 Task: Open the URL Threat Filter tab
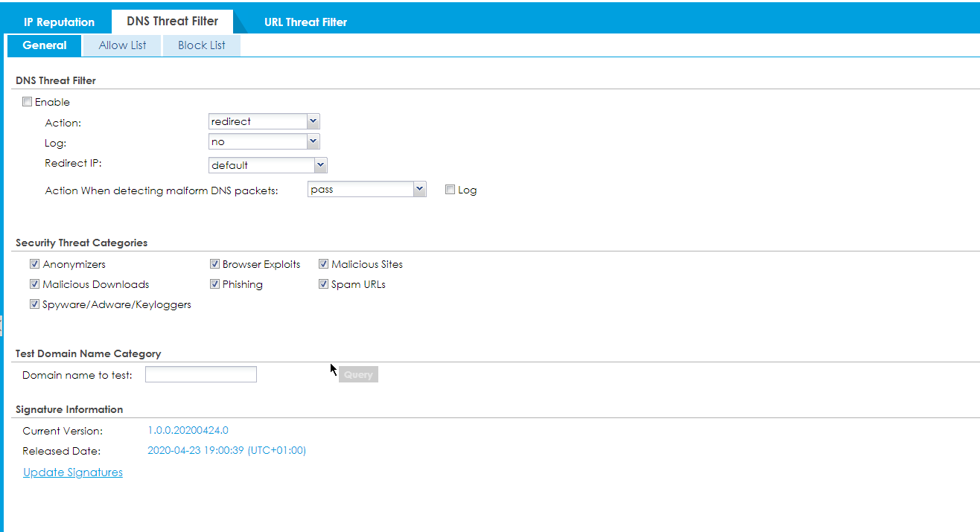(305, 22)
